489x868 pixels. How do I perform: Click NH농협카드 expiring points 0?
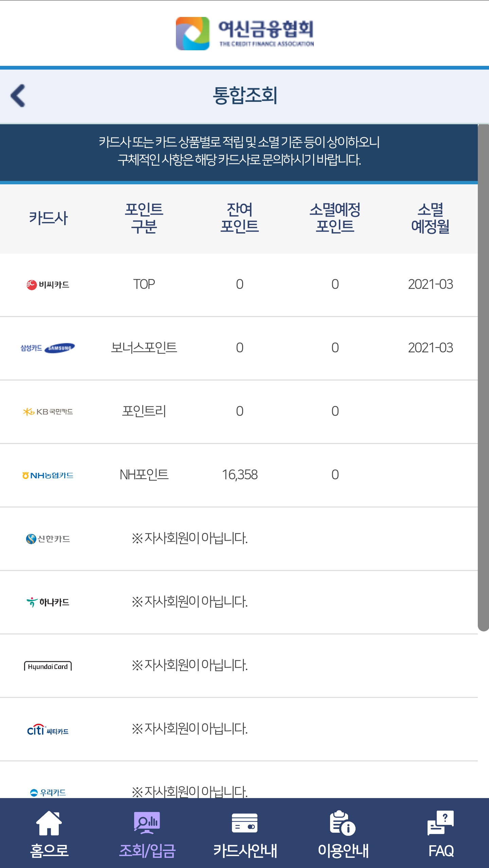[335, 475]
